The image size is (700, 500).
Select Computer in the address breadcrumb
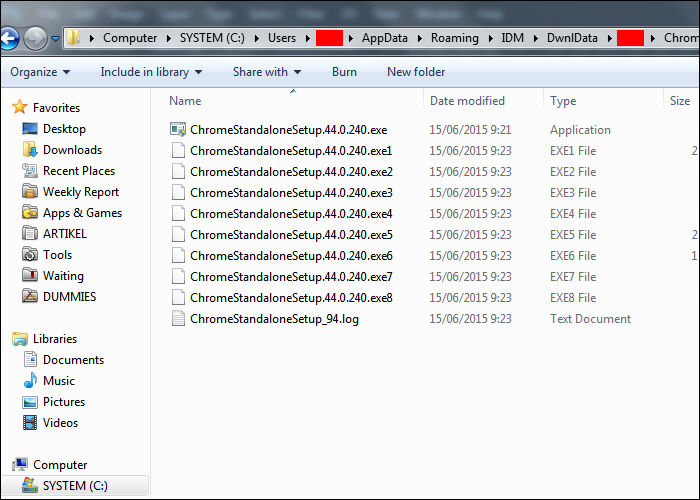[130, 38]
